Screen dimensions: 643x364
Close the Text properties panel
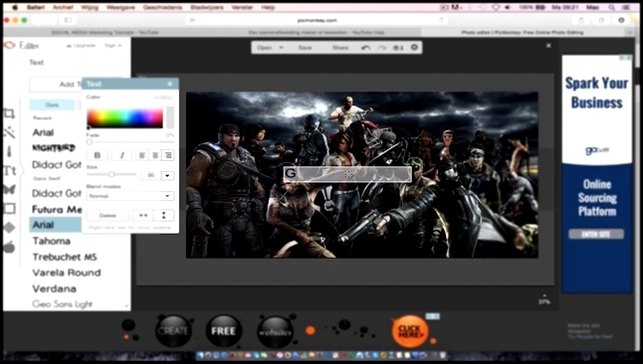point(170,84)
